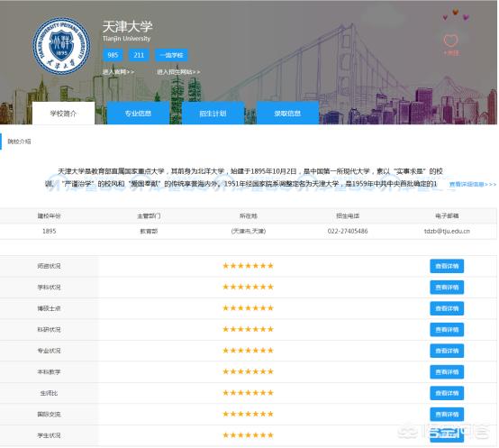499x448 pixels.
Task: Click the 招生电话 column header
Action: 348,215
